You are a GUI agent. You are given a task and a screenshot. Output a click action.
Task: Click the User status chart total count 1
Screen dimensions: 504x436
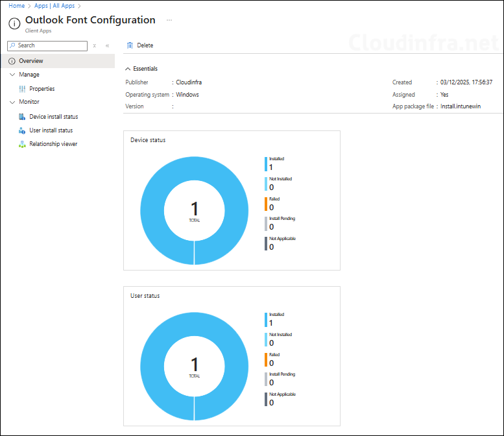point(195,365)
